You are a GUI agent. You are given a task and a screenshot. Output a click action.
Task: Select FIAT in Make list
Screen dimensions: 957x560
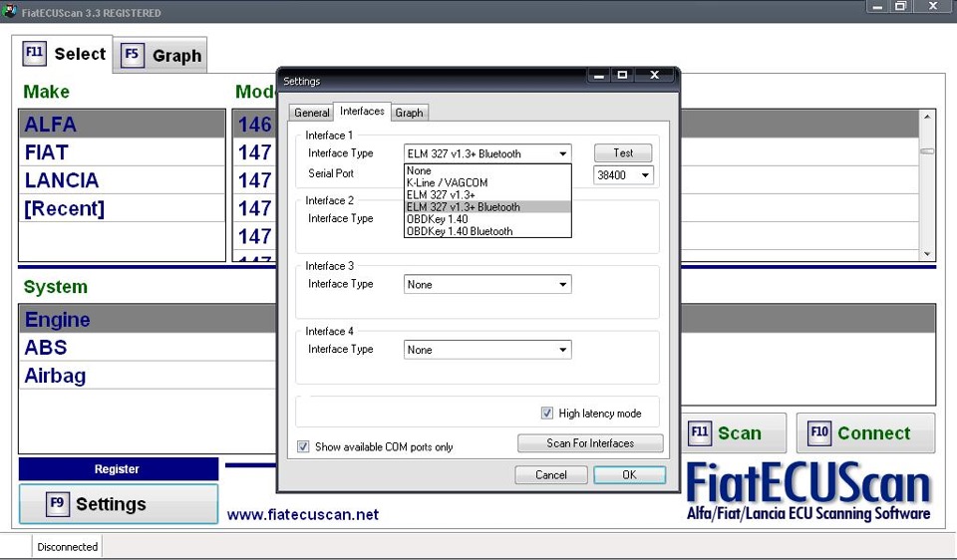122,151
